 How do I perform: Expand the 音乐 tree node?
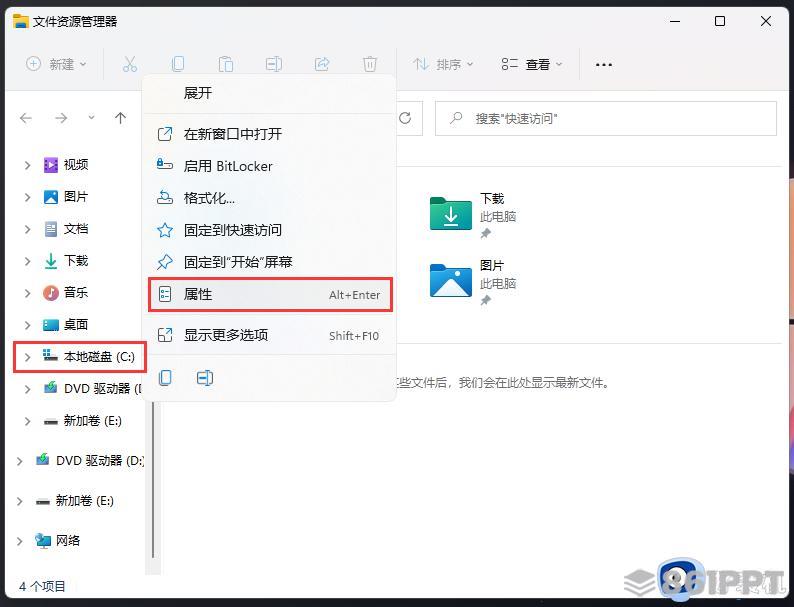click(27, 293)
